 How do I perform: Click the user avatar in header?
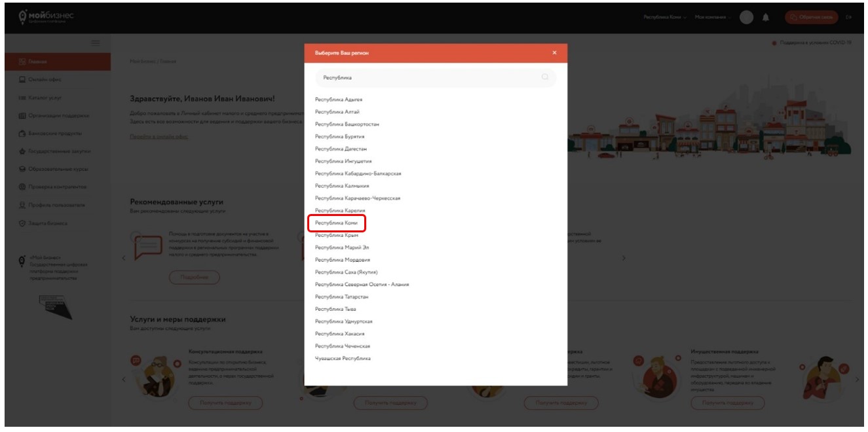[747, 18]
